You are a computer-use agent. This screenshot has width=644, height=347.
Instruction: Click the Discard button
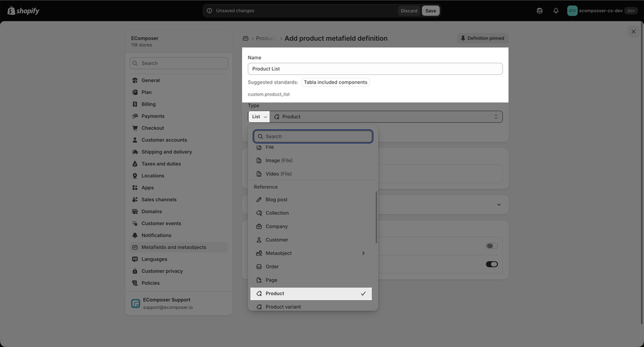tap(409, 11)
